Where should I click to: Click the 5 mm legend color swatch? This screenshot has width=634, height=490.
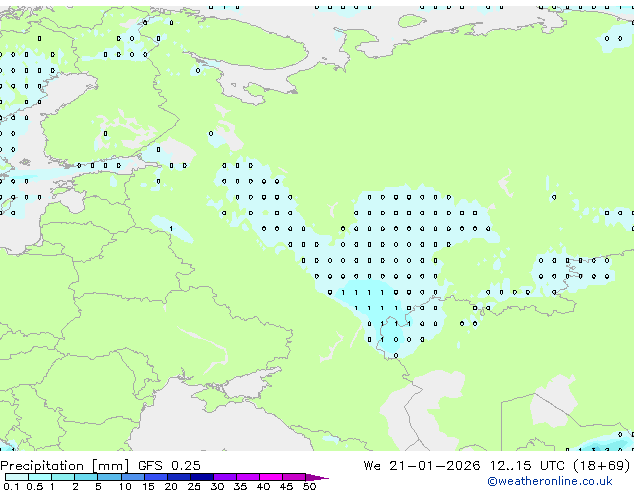(x=109, y=477)
